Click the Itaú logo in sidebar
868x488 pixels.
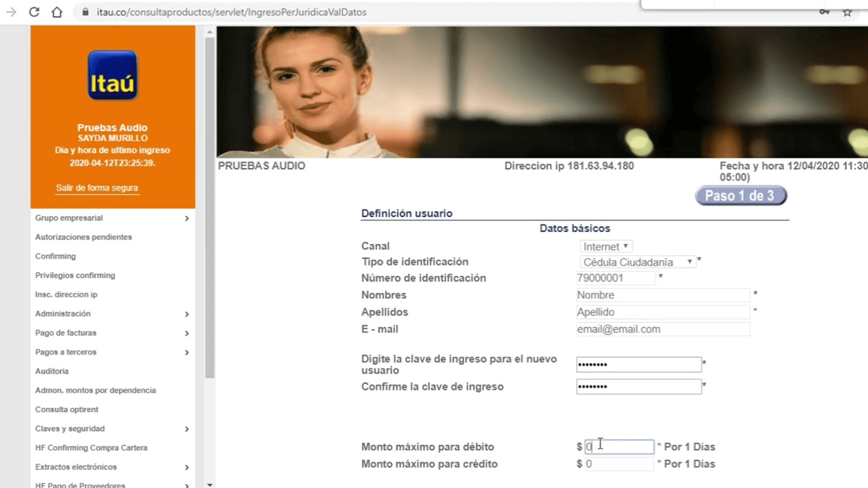(x=113, y=75)
